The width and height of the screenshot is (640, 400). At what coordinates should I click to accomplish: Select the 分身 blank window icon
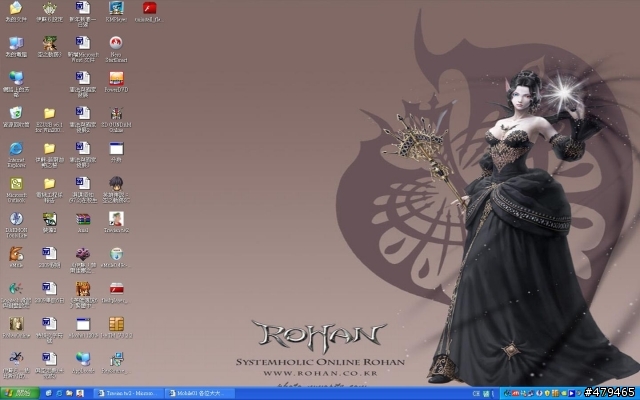point(116,149)
